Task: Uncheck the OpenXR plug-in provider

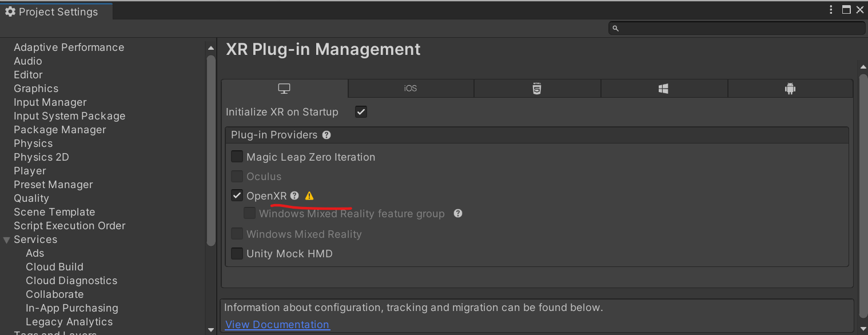Action: pyautogui.click(x=237, y=196)
